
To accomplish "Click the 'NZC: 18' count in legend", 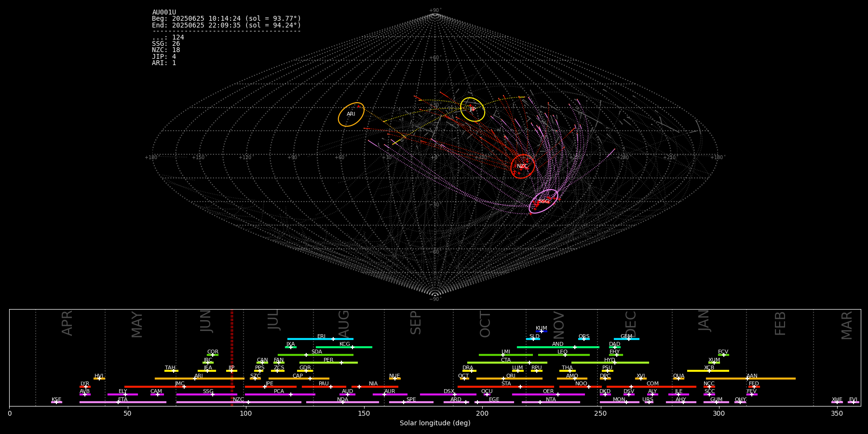I will [x=166, y=50].
